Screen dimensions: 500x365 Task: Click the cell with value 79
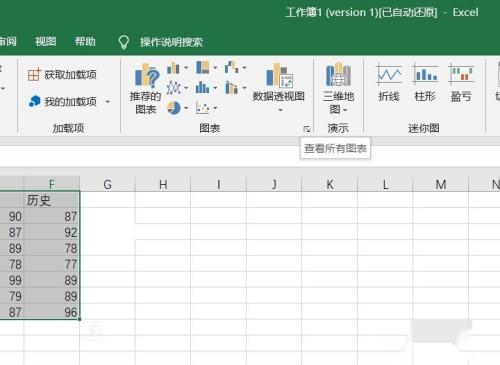12,296
